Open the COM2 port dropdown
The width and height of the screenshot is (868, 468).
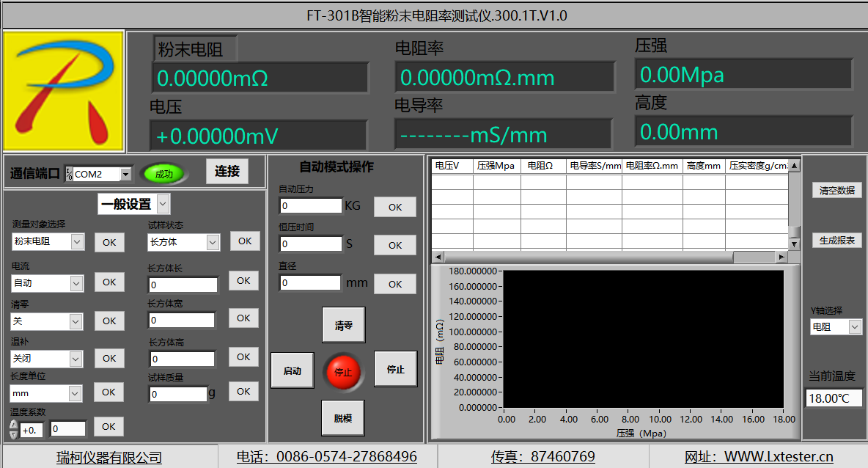coord(125,175)
